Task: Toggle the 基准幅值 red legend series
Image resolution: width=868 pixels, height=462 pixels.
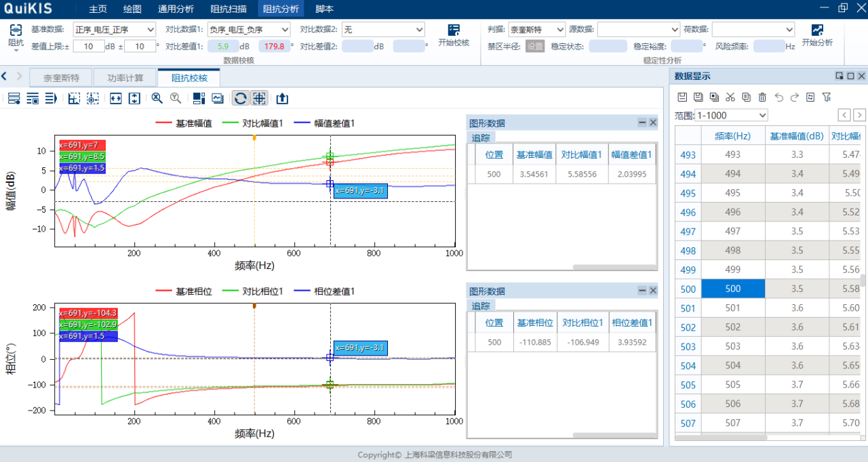Action: pyautogui.click(x=184, y=123)
